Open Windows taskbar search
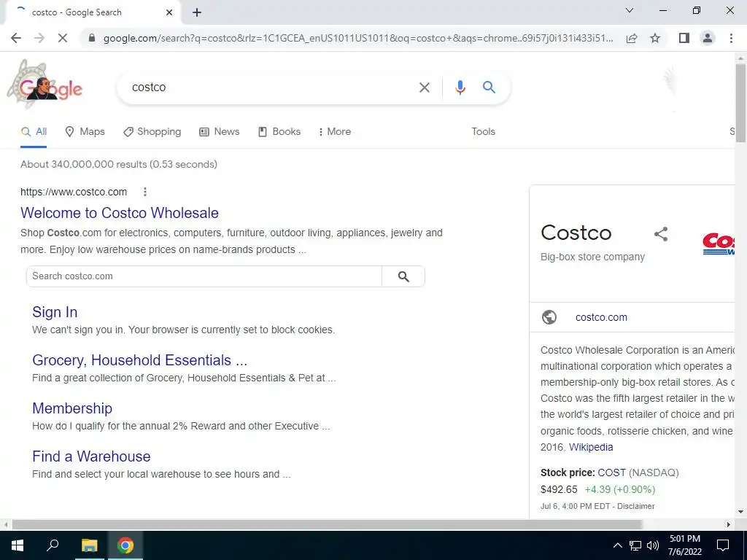Image resolution: width=747 pixels, height=560 pixels. tap(53, 545)
